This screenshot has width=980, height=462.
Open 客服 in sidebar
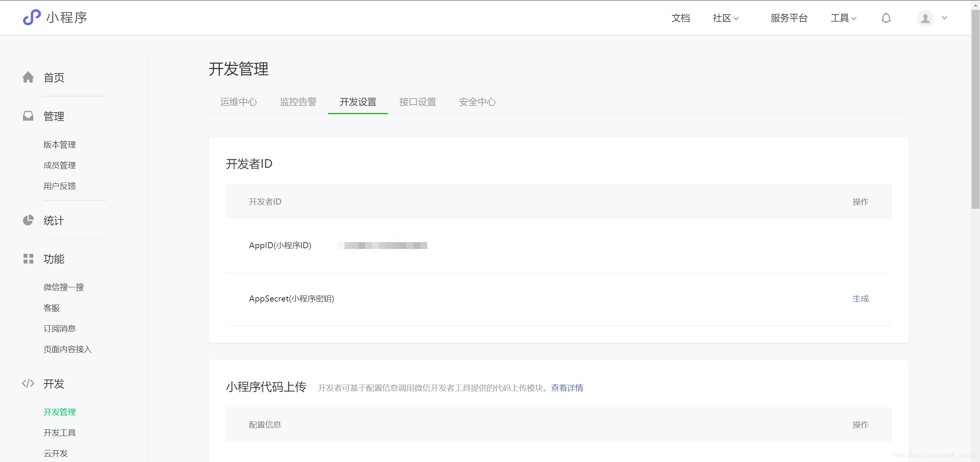(52, 308)
